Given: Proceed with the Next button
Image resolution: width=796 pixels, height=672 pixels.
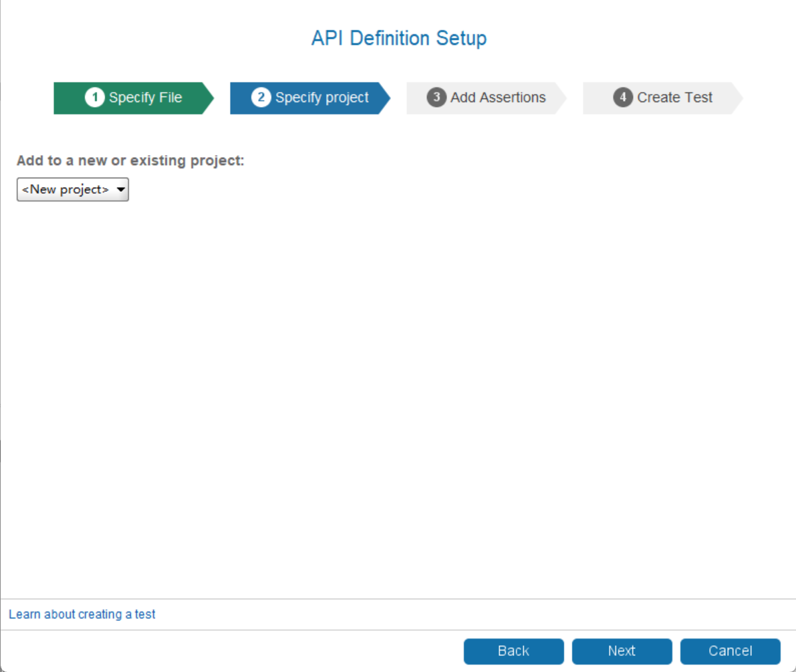Looking at the screenshot, I should click(x=622, y=651).
